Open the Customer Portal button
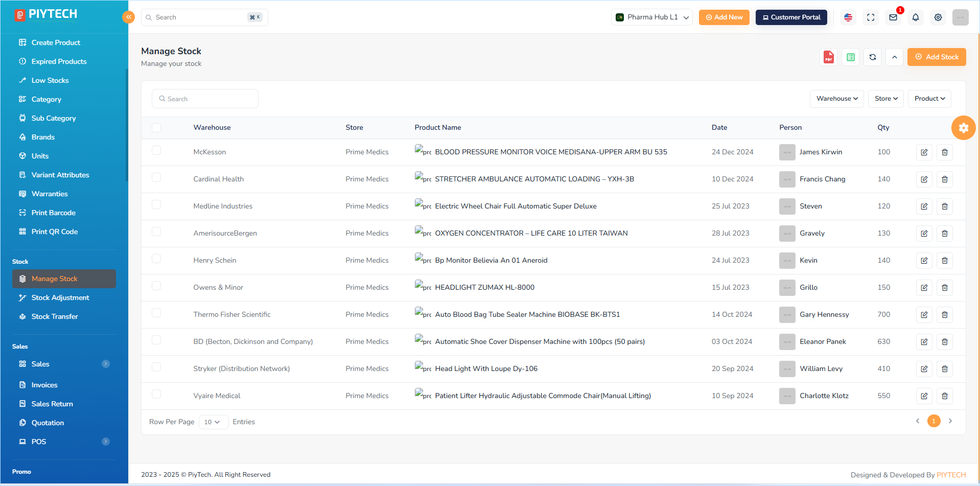This screenshot has width=980, height=486. [791, 17]
